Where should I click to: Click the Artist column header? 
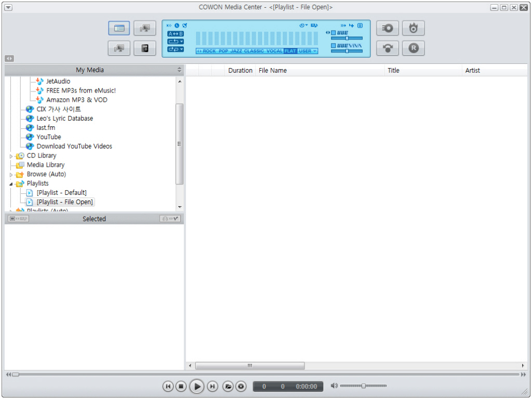coord(495,70)
